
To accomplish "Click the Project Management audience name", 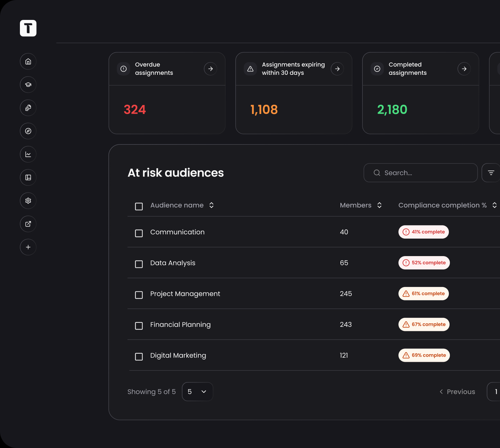I will (x=185, y=294).
